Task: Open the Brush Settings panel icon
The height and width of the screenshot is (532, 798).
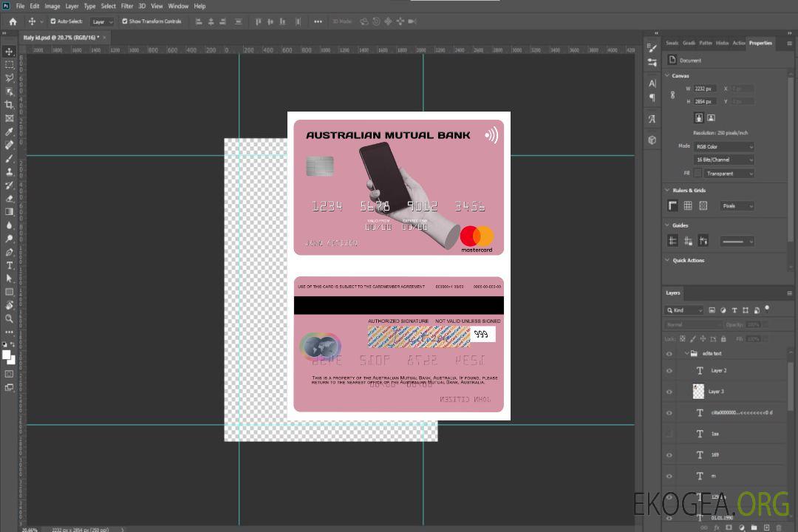Action: [x=652, y=48]
